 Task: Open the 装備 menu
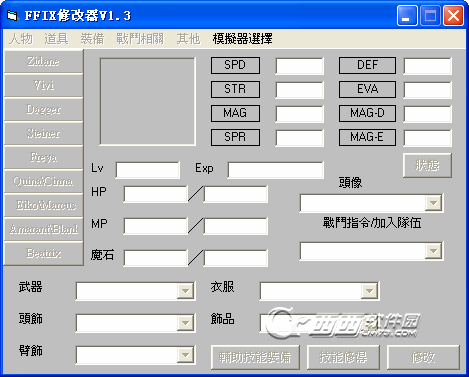point(92,39)
